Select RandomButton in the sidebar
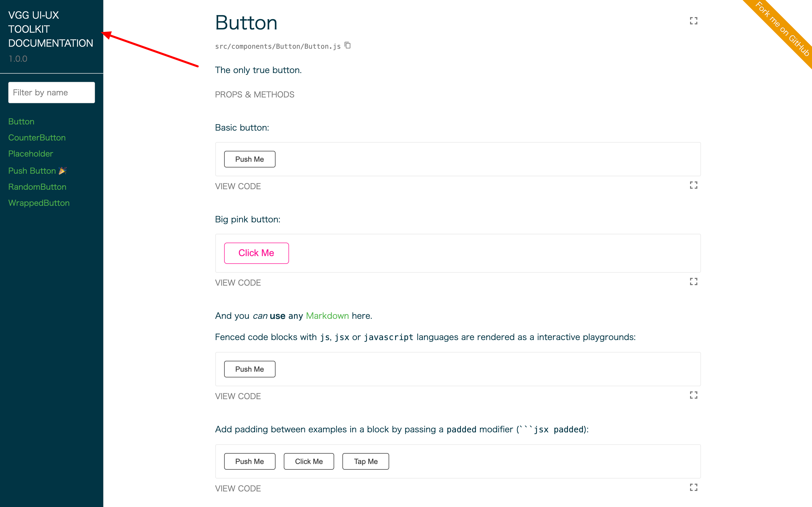This screenshot has width=812, height=507. coord(37,187)
